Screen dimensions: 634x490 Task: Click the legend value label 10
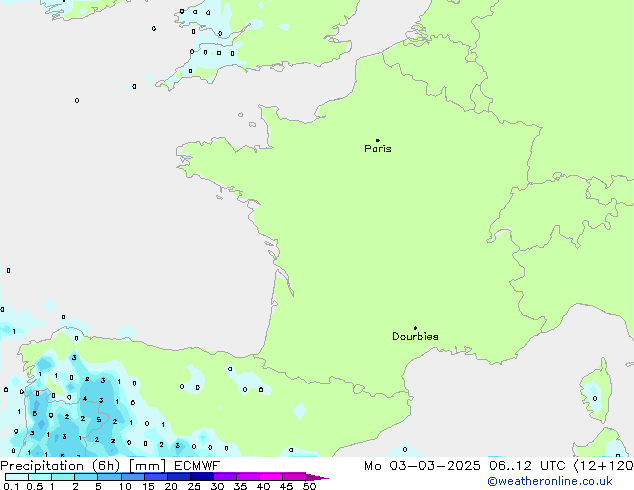click(x=125, y=486)
